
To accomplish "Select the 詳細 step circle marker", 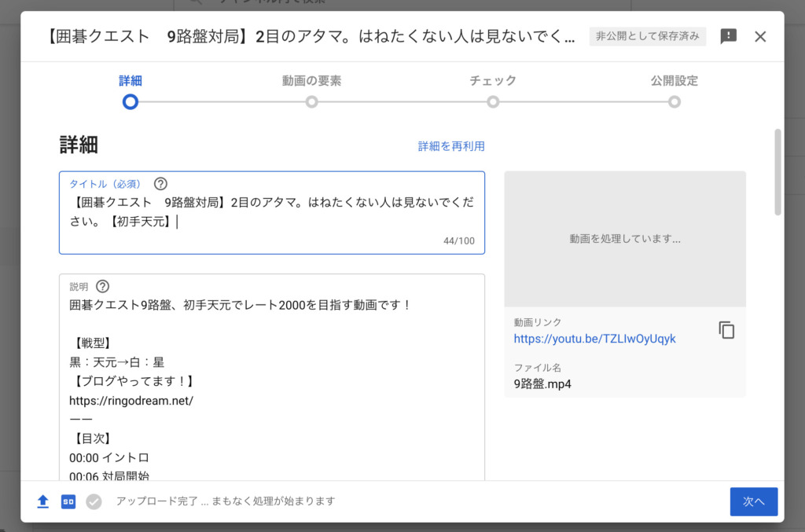I will (x=130, y=101).
